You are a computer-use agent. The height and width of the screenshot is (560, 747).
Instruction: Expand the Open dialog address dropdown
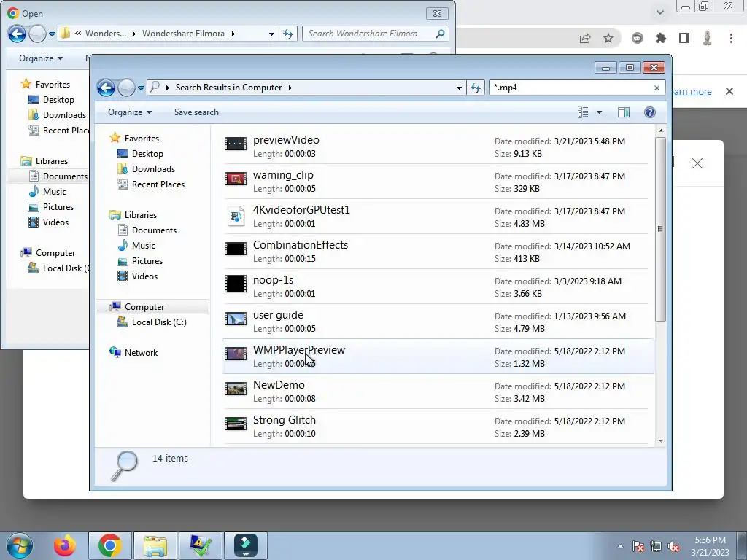271,34
